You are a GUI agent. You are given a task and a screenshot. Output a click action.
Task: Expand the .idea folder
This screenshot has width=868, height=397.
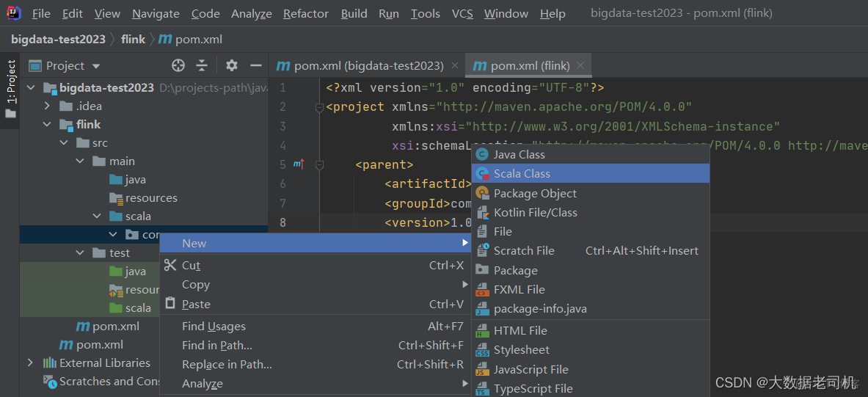(x=47, y=106)
